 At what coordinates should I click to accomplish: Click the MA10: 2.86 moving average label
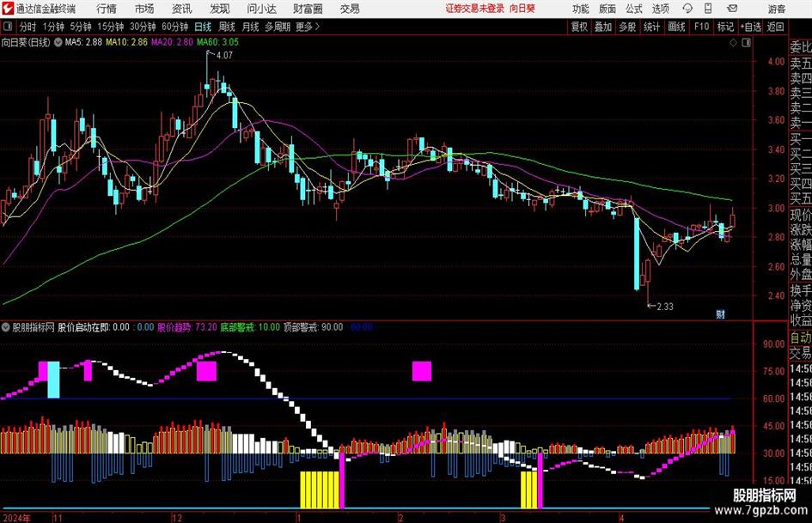coord(127,42)
